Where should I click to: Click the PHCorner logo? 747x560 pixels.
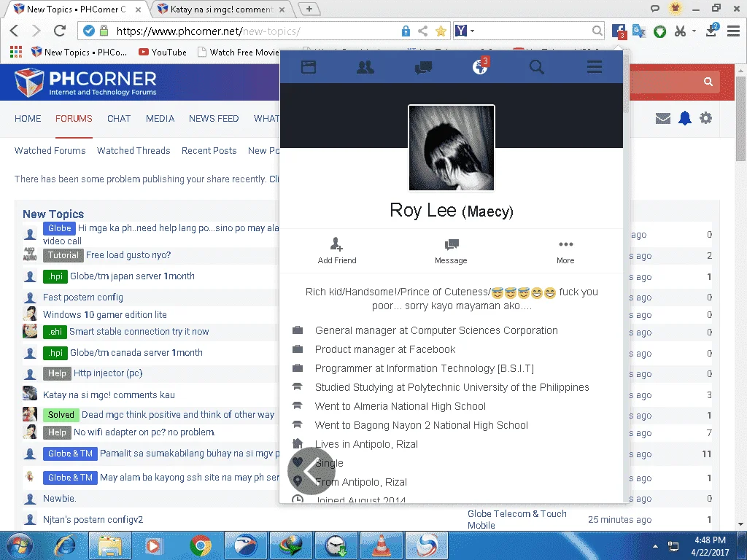click(86, 82)
